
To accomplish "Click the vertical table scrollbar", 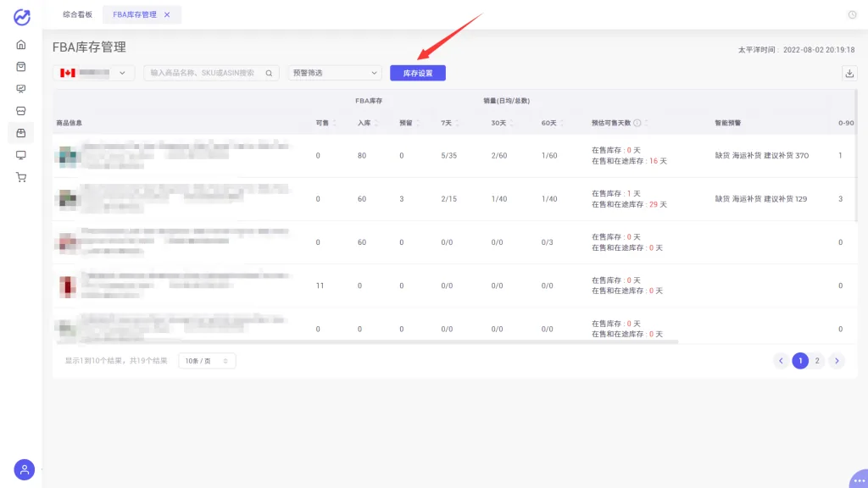I will coord(856,156).
